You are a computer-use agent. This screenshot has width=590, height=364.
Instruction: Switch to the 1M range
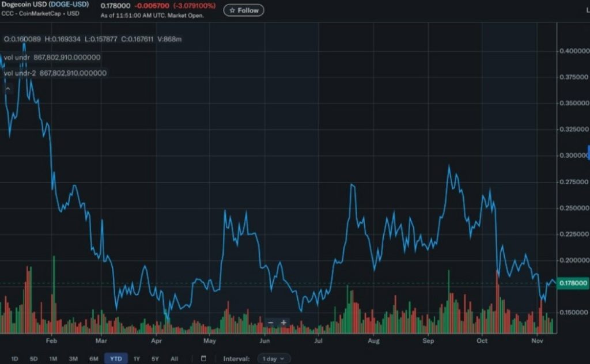[x=53, y=359]
